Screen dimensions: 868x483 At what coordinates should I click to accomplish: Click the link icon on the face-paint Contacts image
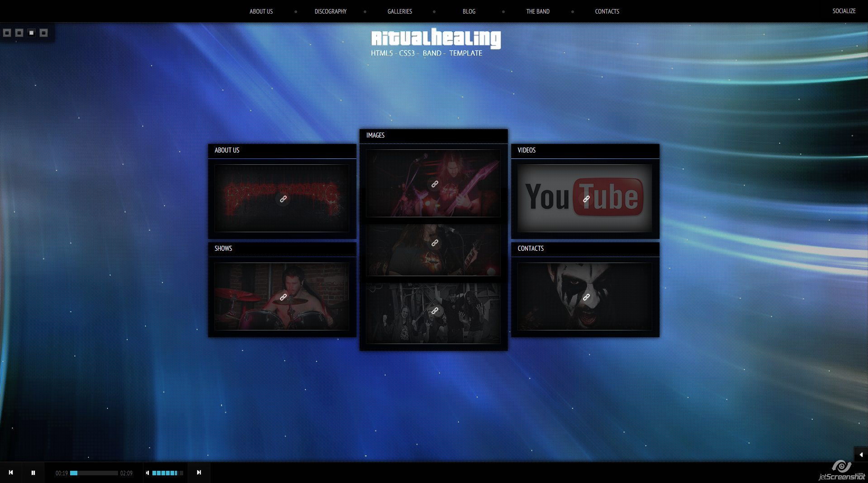[586, 297]
